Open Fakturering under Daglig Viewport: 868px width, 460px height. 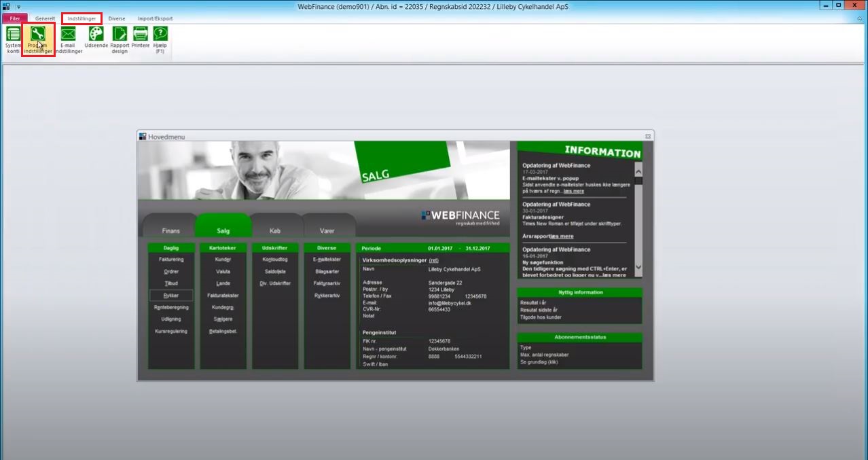click(x=171, y=260)
